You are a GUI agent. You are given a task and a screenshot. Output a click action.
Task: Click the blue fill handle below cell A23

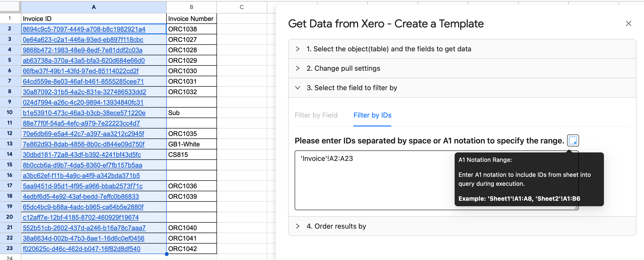166,254
